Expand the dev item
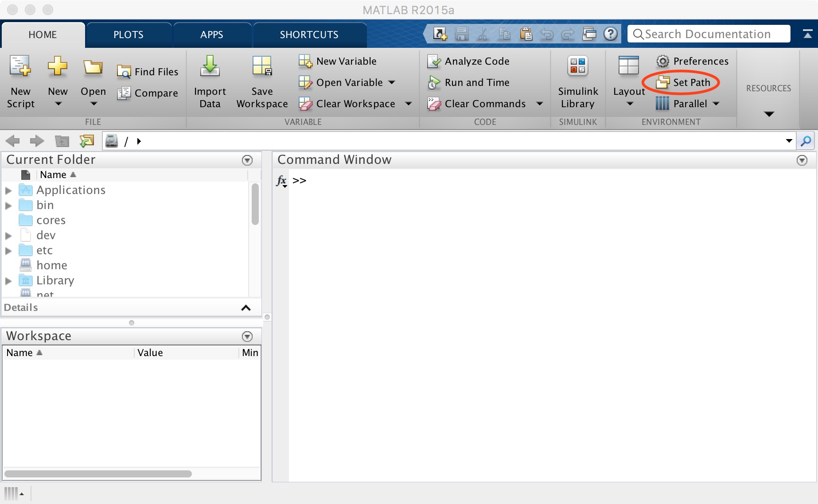 coord(8,236)
